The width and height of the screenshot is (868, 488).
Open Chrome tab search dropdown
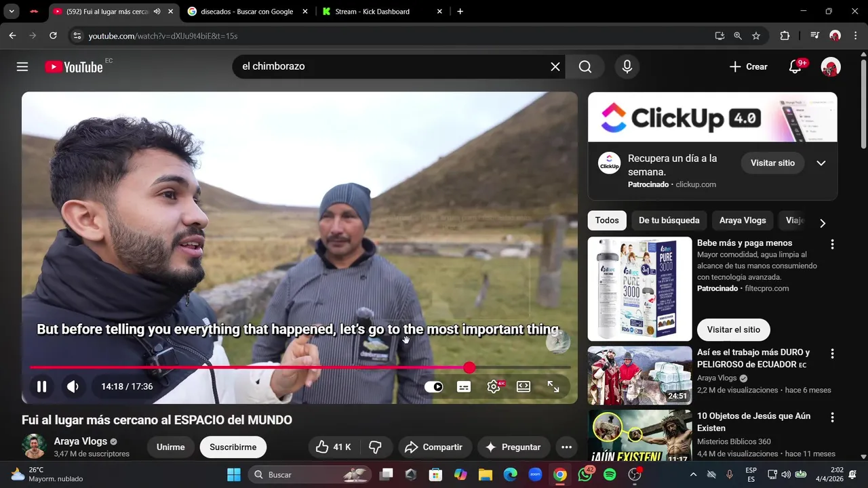coord(12,12)
